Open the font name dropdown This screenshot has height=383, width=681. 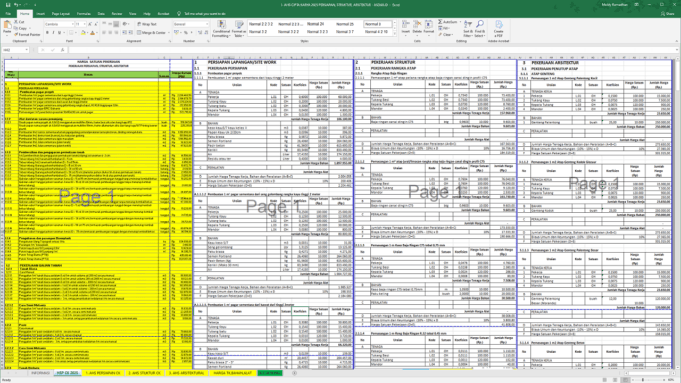[72, 24]
